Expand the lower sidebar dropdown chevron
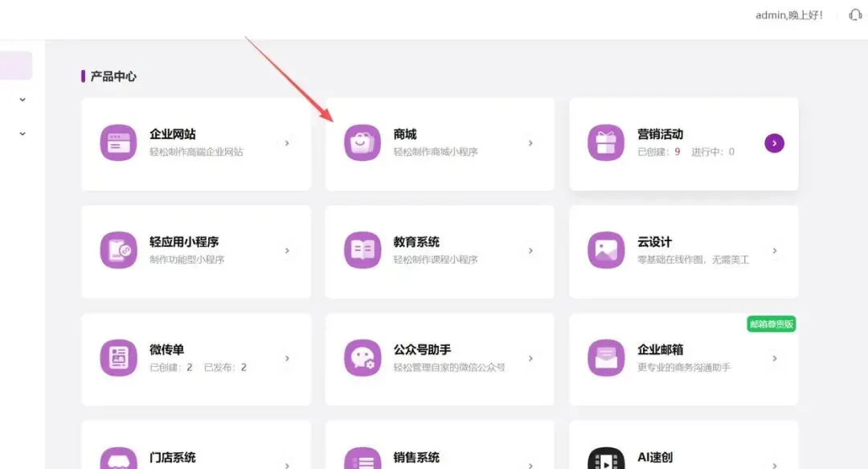Screen dimensions: 868x469 coord(23,134)
